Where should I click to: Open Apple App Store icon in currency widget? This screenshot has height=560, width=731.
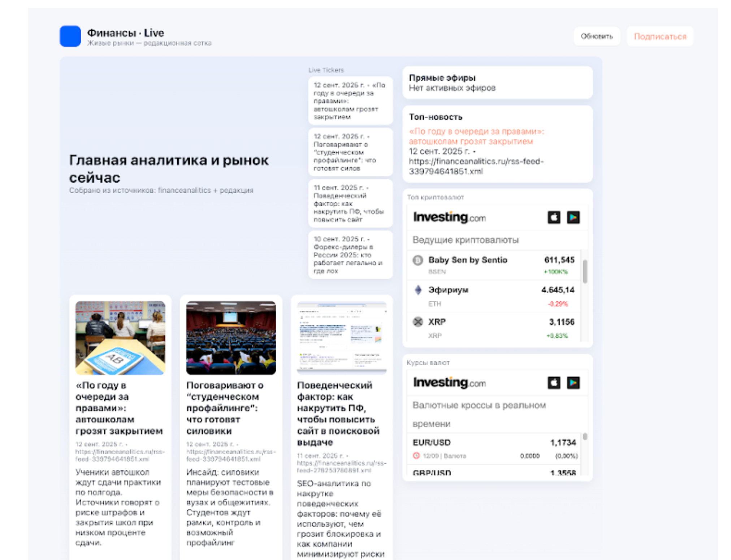click(554, 383)
